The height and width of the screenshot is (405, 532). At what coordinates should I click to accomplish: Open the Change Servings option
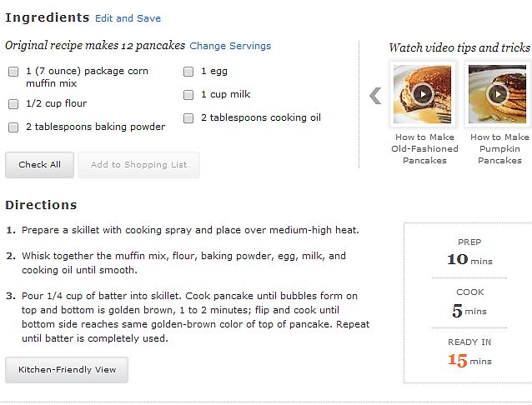[x=230, y=46]
